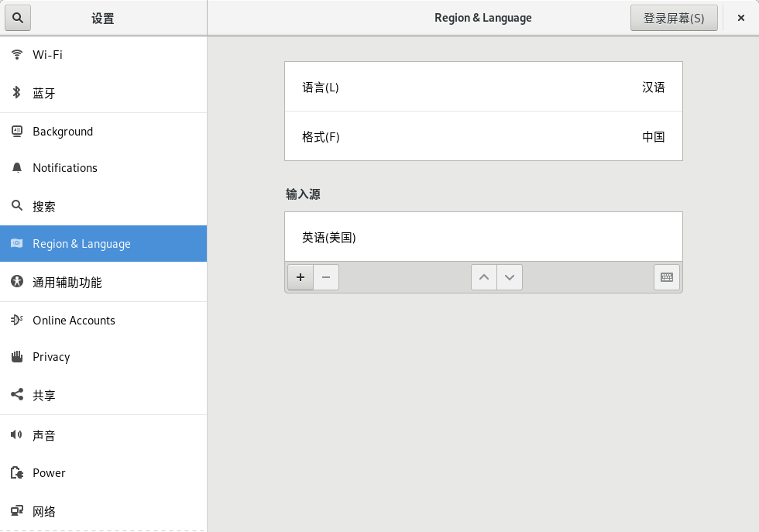Select 共享 sharing in sidebar
The image size is (759, 532).
click(103, 396)
